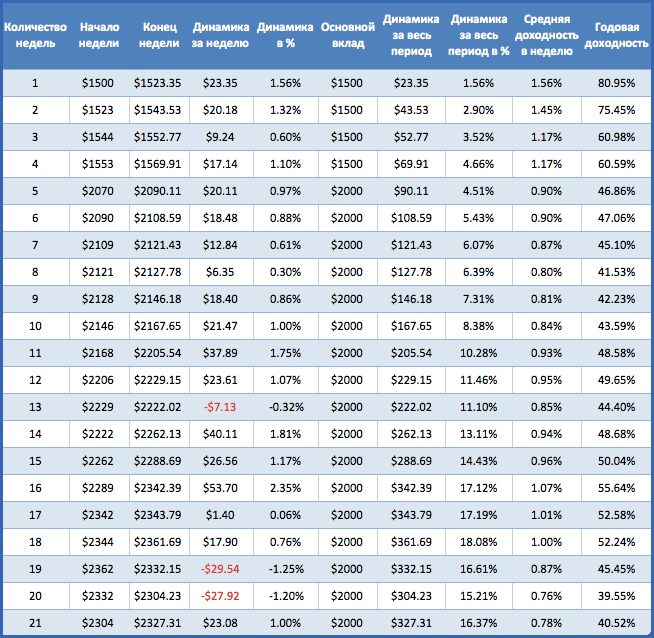Click the week start cell $2128
Image resolution: width=654 pixels, height=638 pixels.
click(98, 299)
